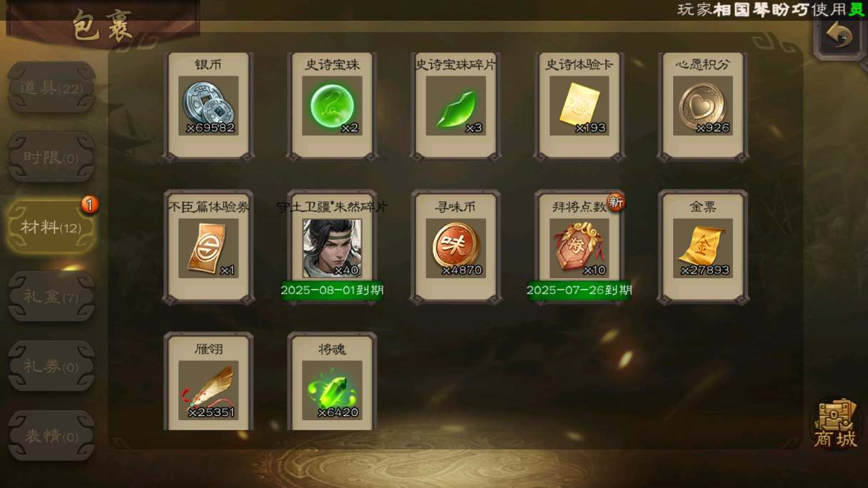Image resolution: width=868 pixels, height=488 pixels.
Task: Switch to the 道具(22) tab
Action: [x=51, y=88]
